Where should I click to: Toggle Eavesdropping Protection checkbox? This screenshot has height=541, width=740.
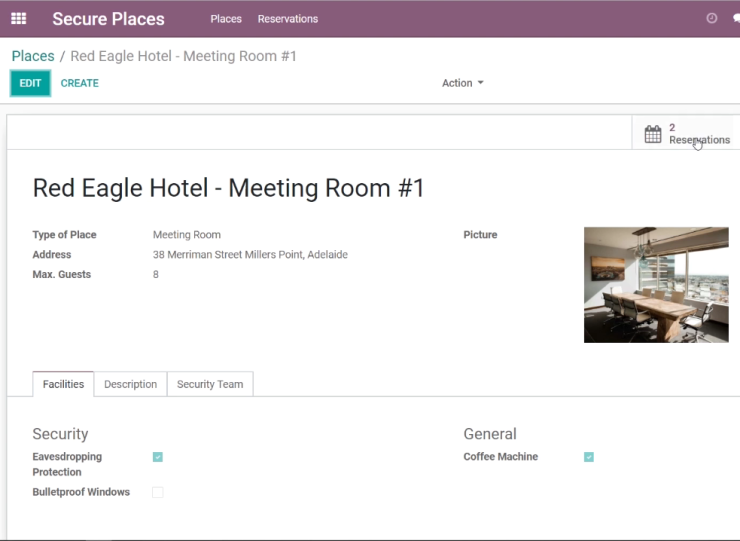[x=158, y=457]
